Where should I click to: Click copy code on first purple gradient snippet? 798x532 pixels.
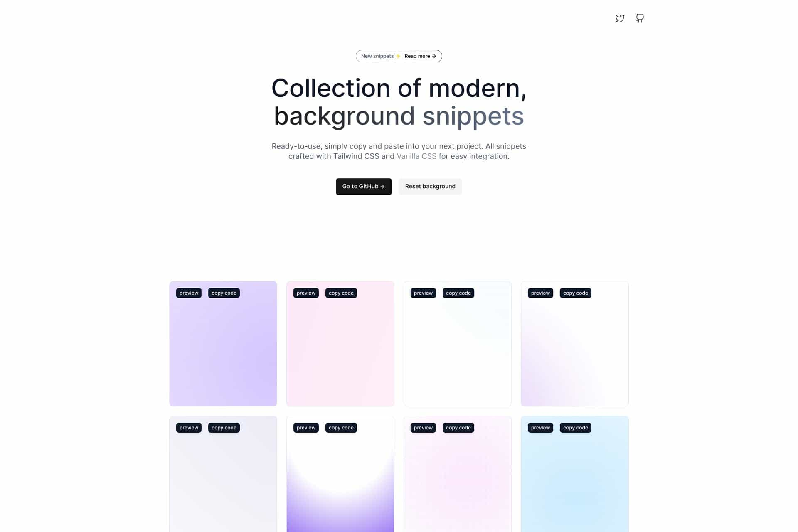tap(224, 293)
